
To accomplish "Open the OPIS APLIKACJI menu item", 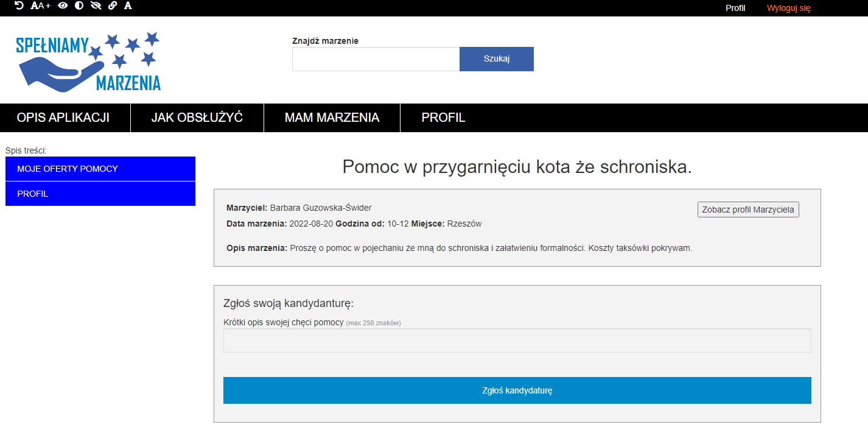I will [63, 118].
